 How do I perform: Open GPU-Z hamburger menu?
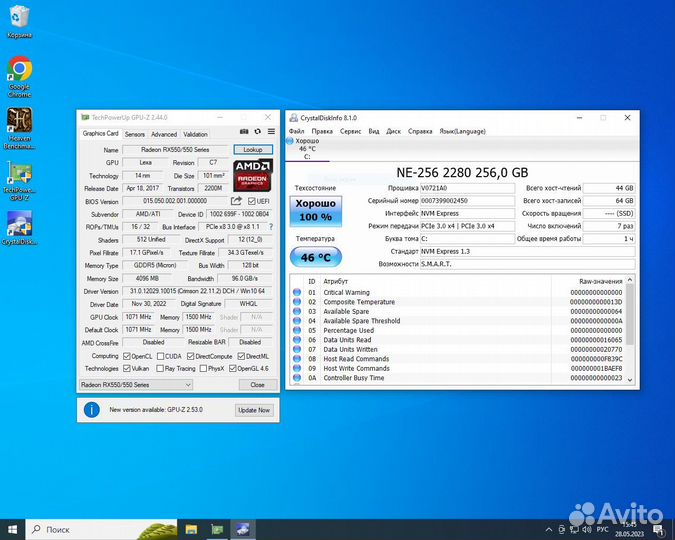pos(271,131)
